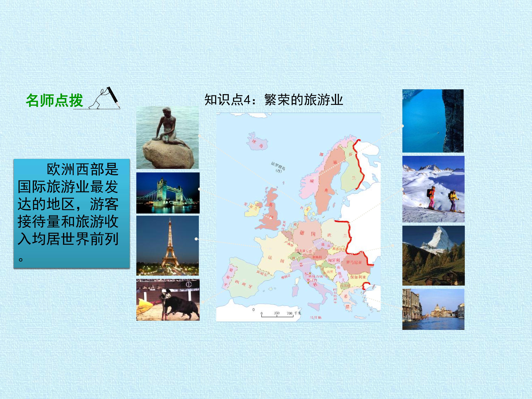Select the skiers on snow photo
The image size is (532, 399).
(433, 189)
